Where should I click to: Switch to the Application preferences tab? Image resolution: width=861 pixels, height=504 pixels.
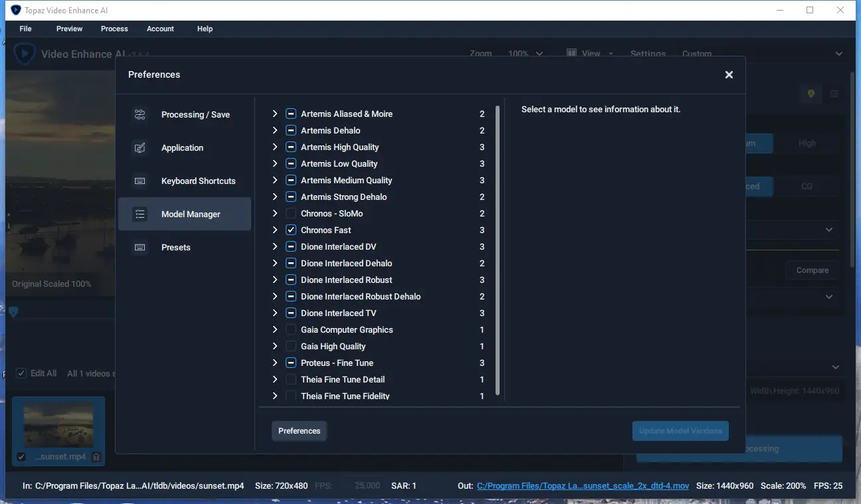[x=185, y=147]
